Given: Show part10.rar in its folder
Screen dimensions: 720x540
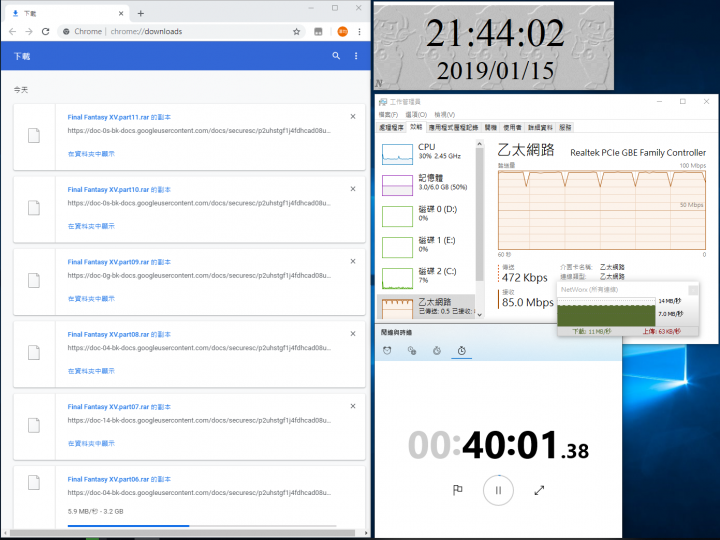Looking at the screenshot, I should (91, 226).
